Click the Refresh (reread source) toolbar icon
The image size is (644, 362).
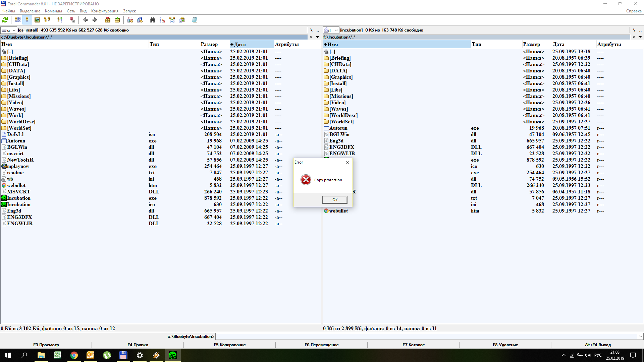point(5,20)
